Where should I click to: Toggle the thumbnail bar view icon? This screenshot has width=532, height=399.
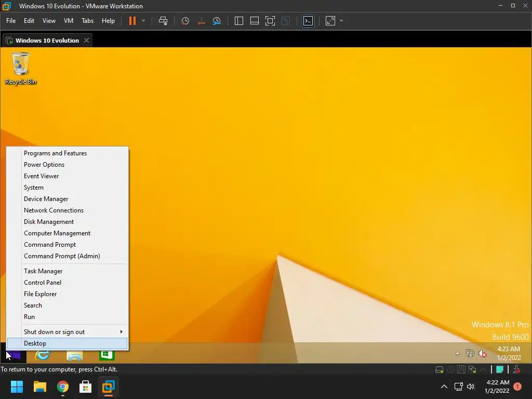click(x=255, y=21)
